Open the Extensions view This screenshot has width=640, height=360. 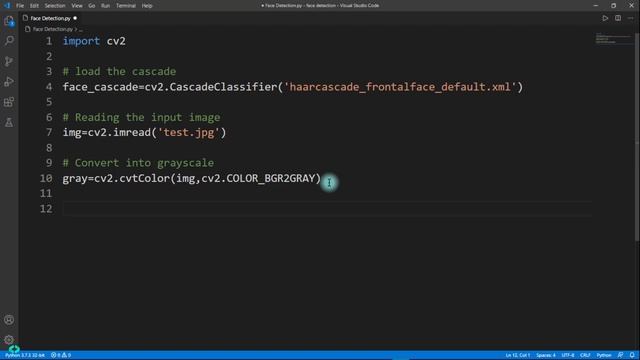pos(9,102)
